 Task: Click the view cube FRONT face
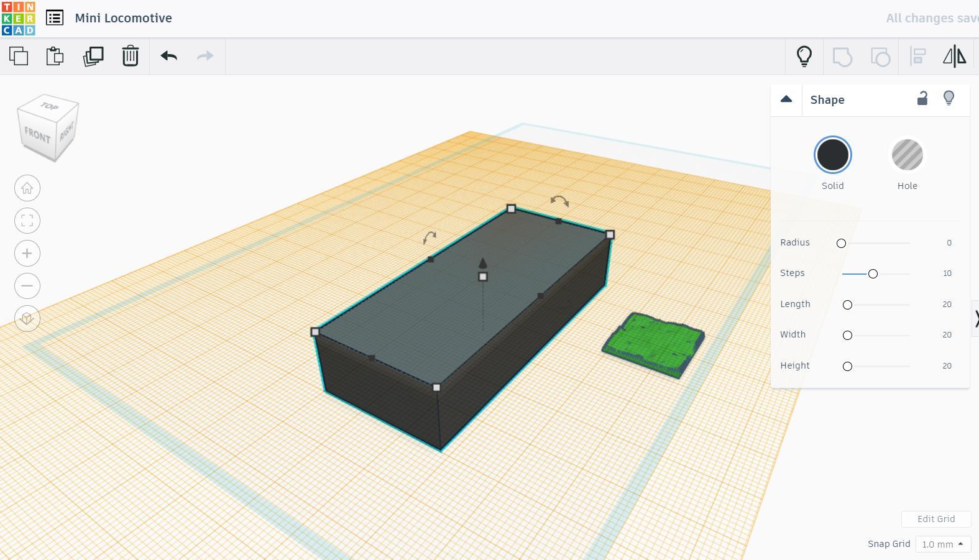point(37,135)
